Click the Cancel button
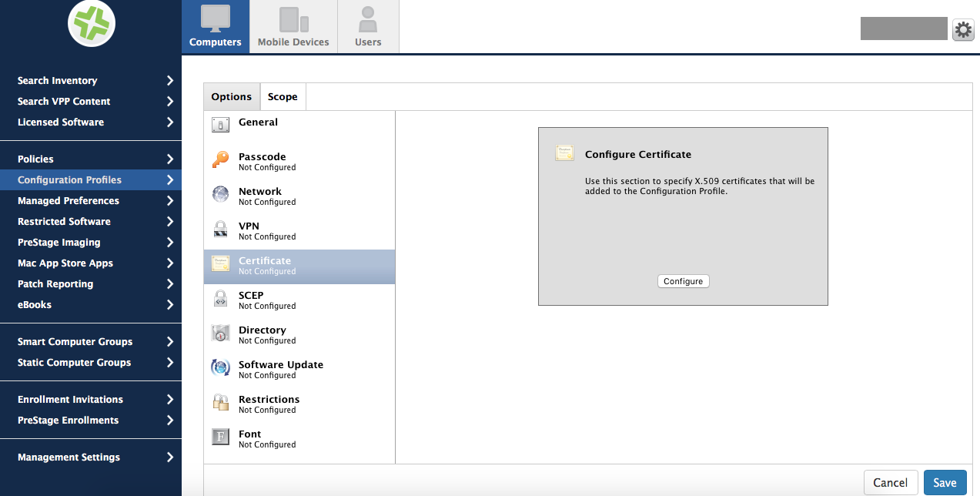Screen dimensions: 980x496 (891, 483)
